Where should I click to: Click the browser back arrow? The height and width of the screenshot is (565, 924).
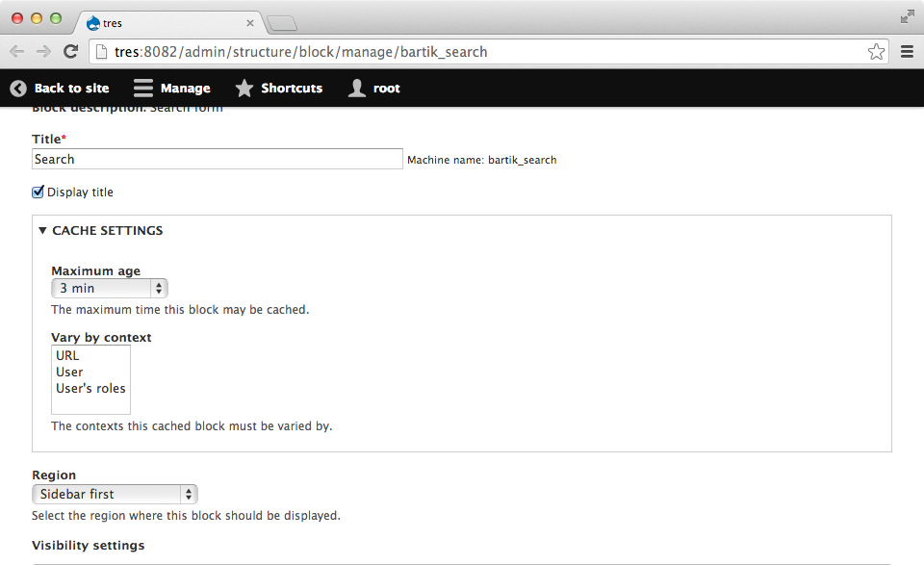click(x=16, y=52)
